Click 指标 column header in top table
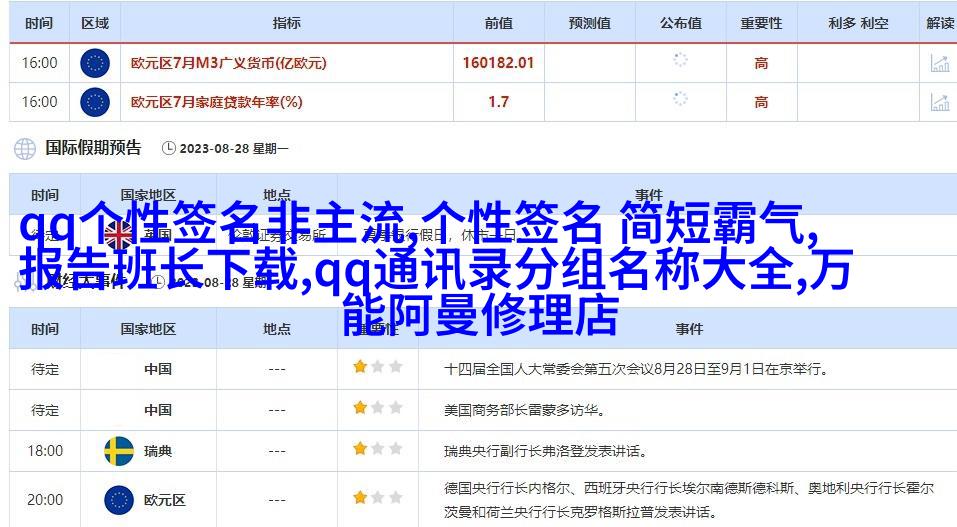The width and height of the screenshot is (957, 527). tap(287, 23)
